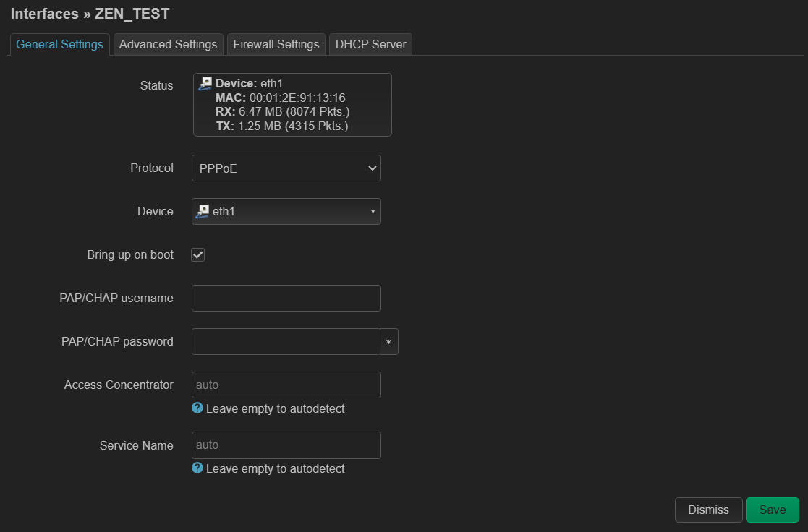
Task: Switch to Firewall Settings tab
Action: tap(276, 44)
